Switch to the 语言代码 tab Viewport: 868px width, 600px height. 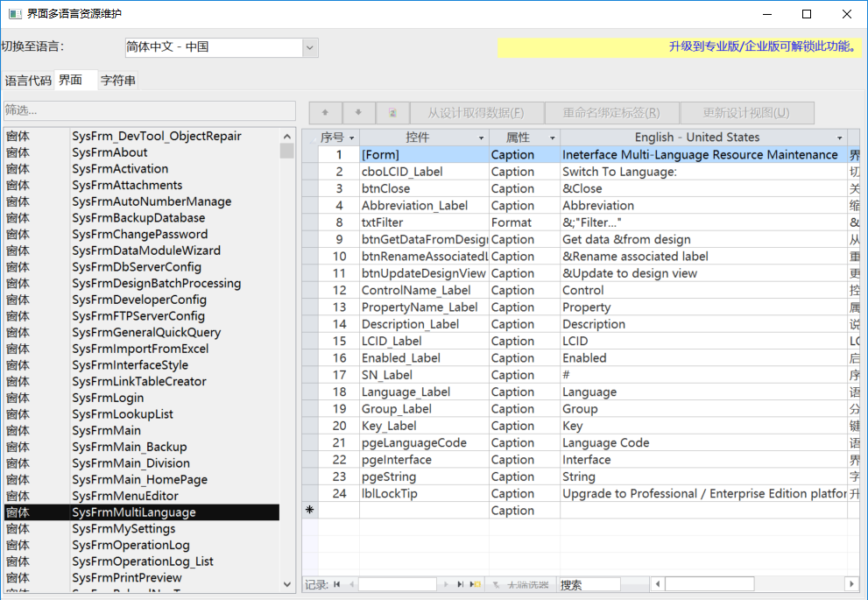point(28,81)
